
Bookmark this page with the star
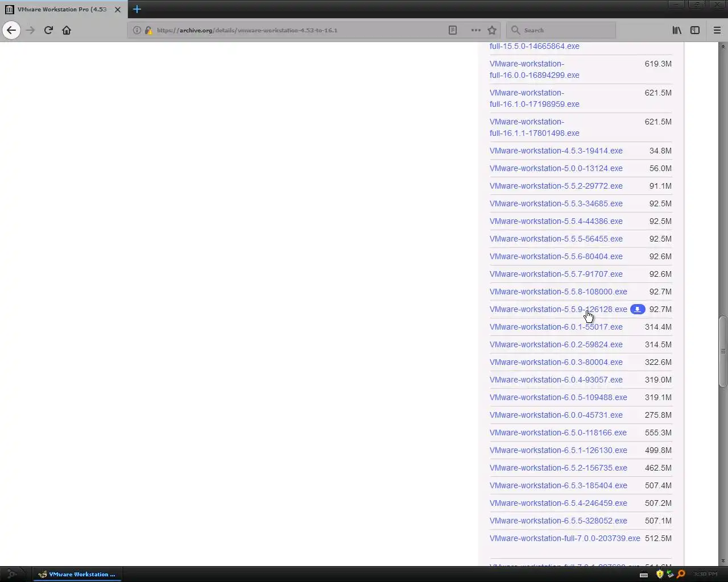click(x=492, y=30)
